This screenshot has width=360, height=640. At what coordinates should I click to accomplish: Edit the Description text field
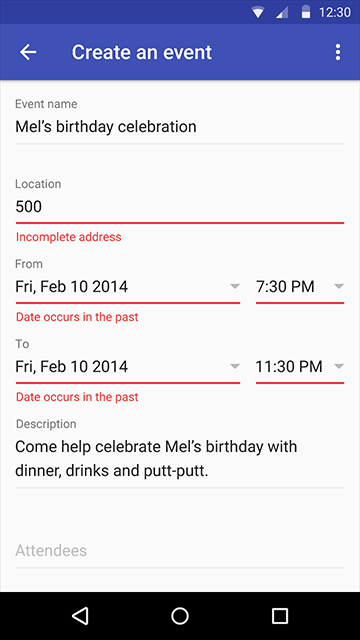(x=180, y=459)
